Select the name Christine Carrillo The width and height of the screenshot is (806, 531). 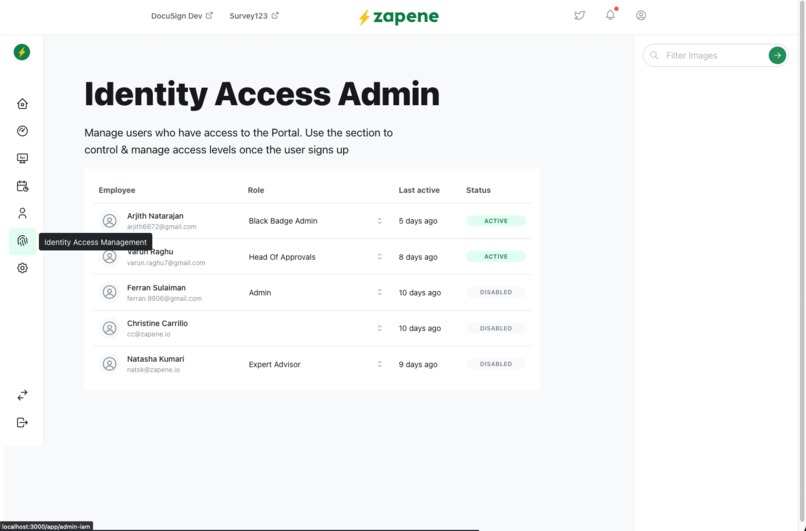pos(157,323)
